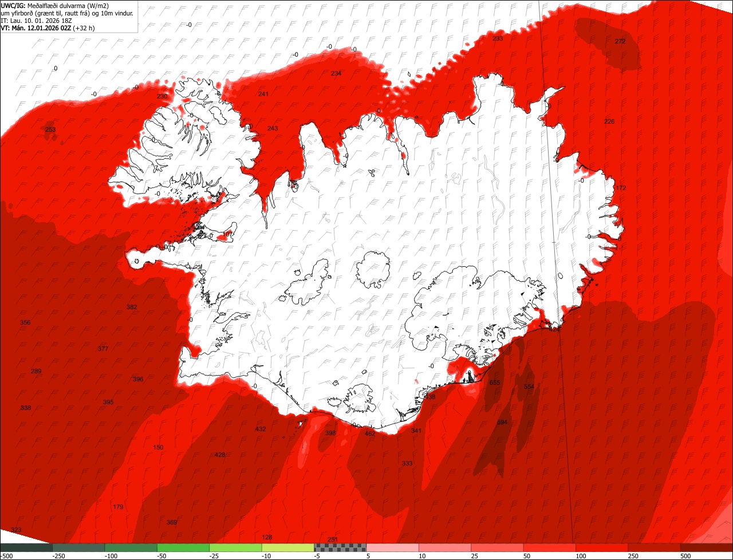
Task: Pick the pink legend swatch between 10 and 25
Action: pos(445,547)
